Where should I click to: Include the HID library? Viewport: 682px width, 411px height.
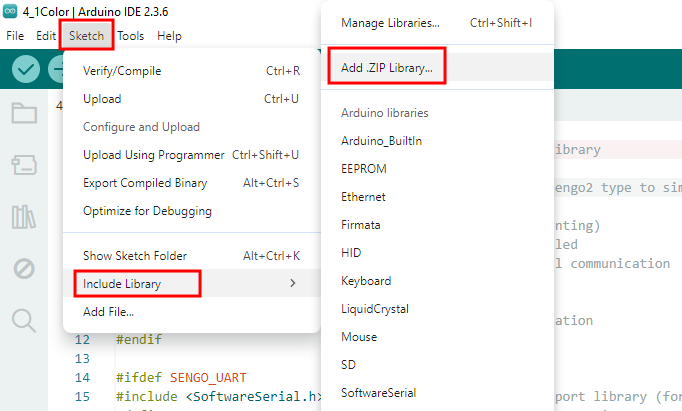(x=437, y=253)
